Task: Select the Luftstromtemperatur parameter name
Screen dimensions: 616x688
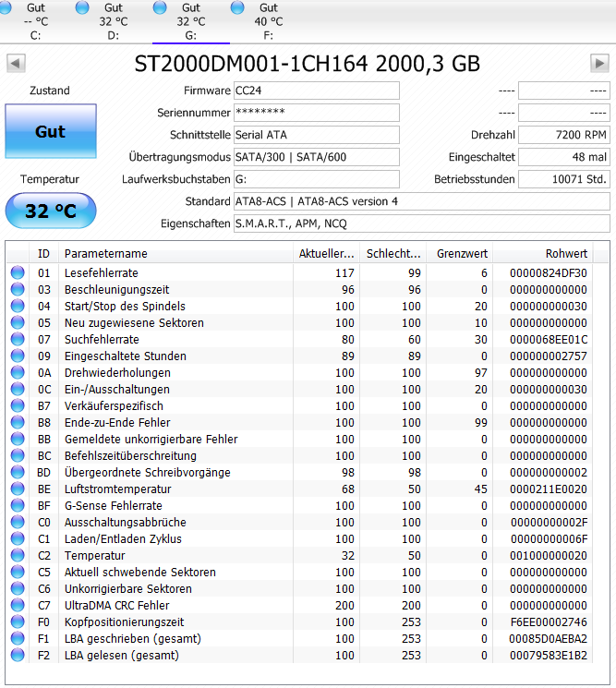Action: tap(117, 489)
